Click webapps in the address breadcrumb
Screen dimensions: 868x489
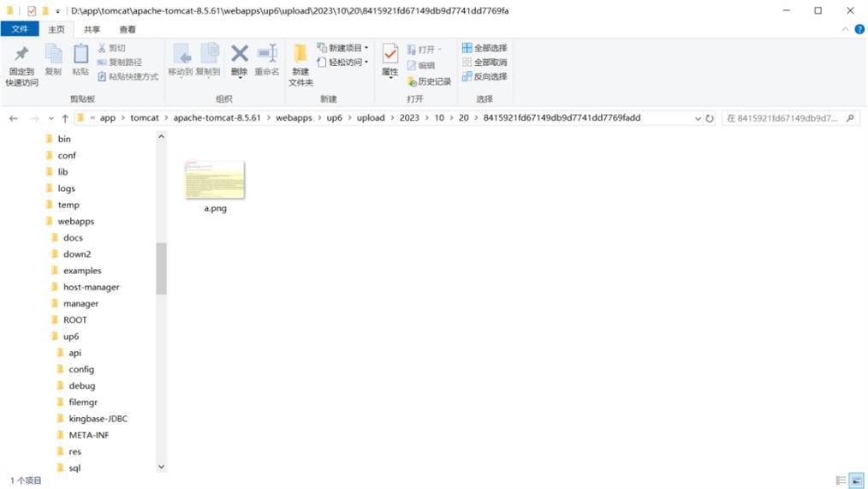[x=294, y=118]
